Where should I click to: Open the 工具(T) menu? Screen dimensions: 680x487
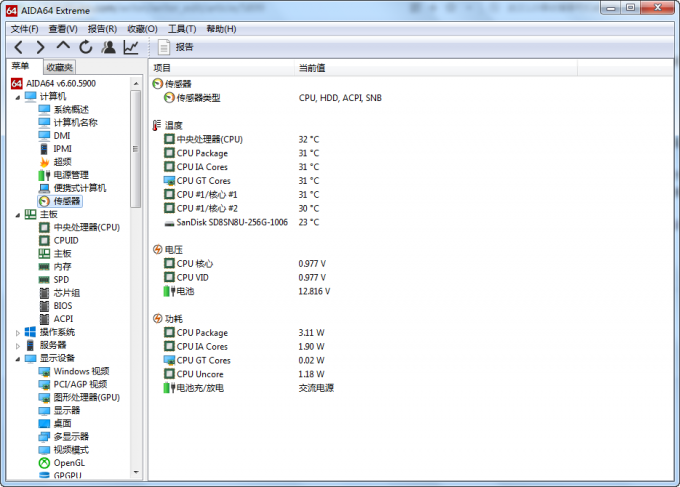coord(182,29)
